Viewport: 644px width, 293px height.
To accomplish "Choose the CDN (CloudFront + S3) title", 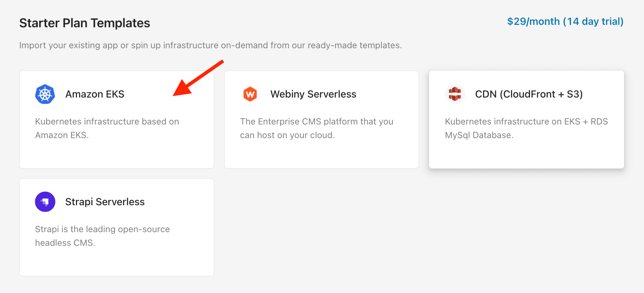I will (529, 94).
